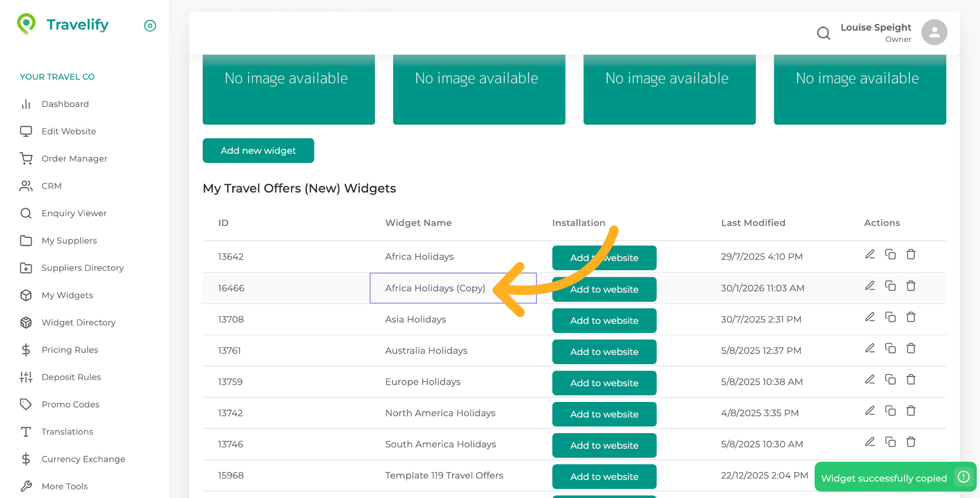The image size is (980, 498).
Task: Open Currency Exchange settings
Action: click(x=83, y=459)
